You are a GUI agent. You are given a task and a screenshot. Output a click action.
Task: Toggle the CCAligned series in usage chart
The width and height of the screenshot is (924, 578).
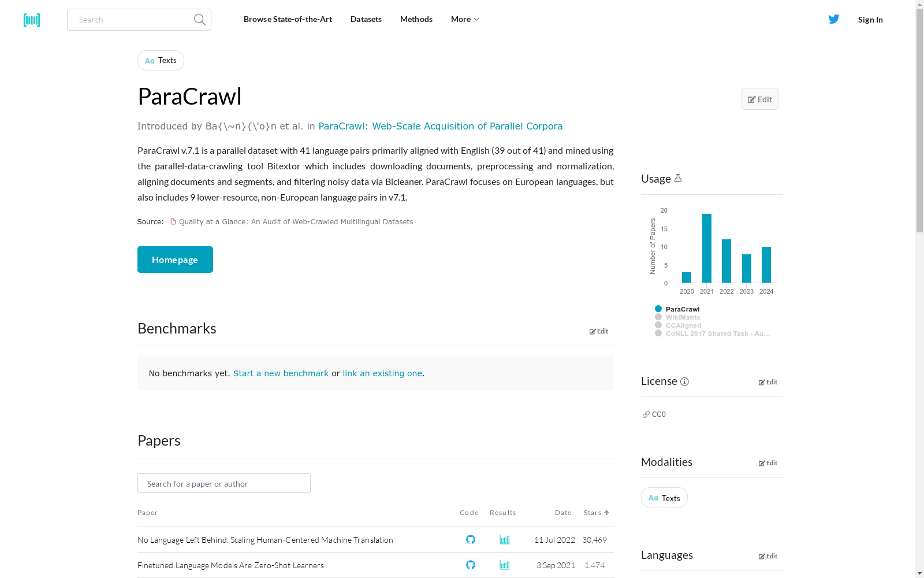point(683,325)
